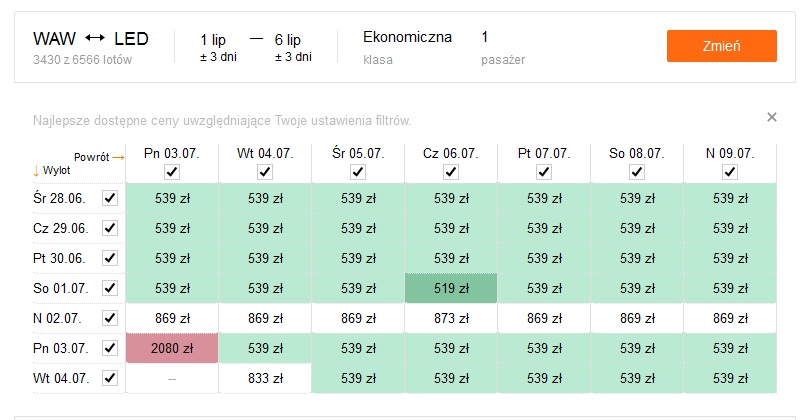
Task: Choose the 873 zł fare for N 02.07.
Action: [x=451, y=318]
